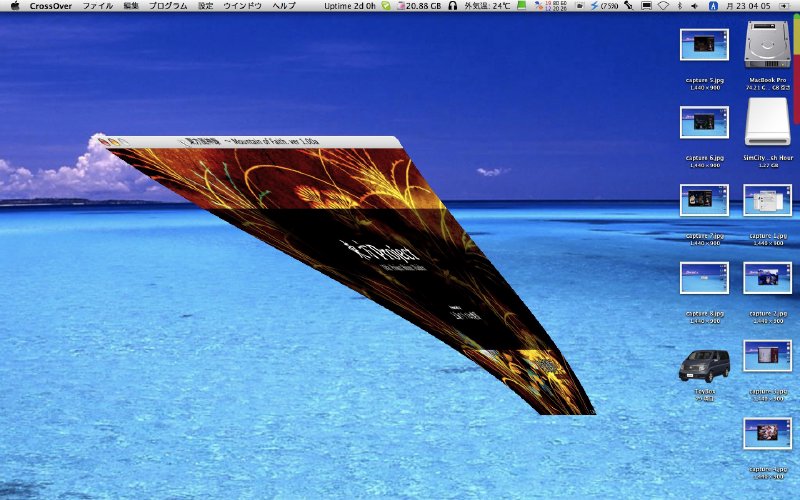Screen dimensions: 800x500
Task: Click the Project logo in the game window
Action: [380, 251]
